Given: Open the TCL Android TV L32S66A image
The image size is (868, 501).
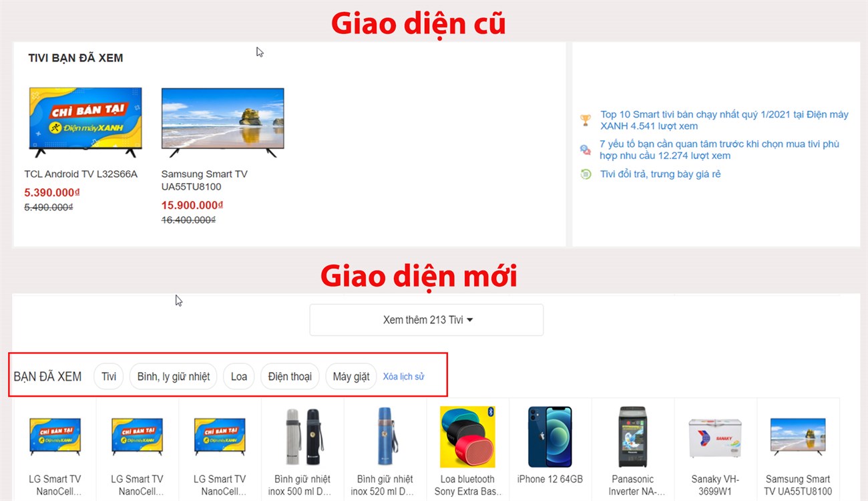Looking at the screenshot, I should (85, 122).
